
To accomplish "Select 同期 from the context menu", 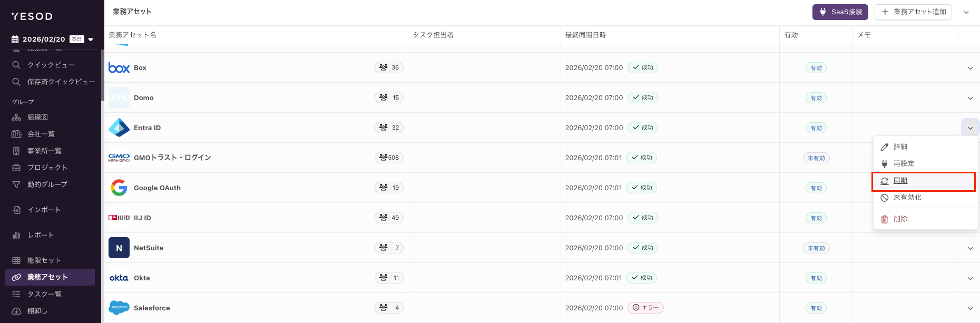I will [900, 181].
